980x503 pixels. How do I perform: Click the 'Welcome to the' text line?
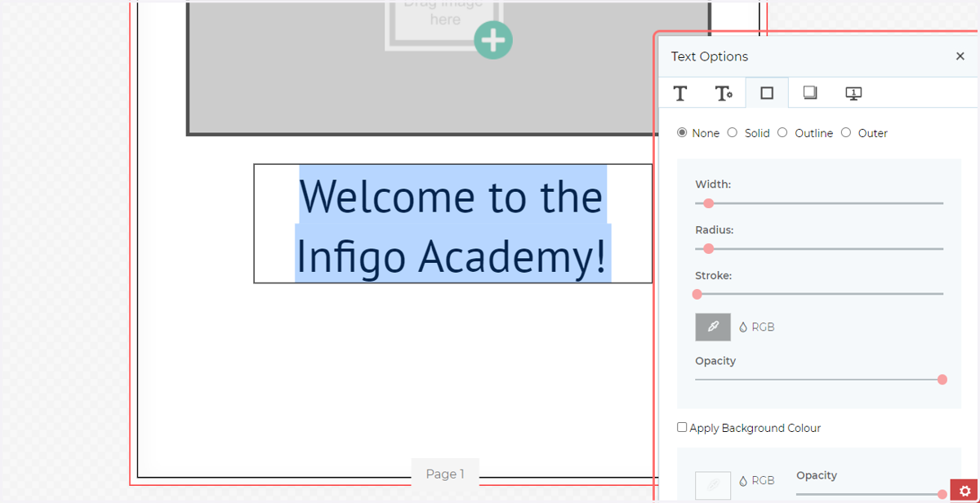tap(452, 196)
